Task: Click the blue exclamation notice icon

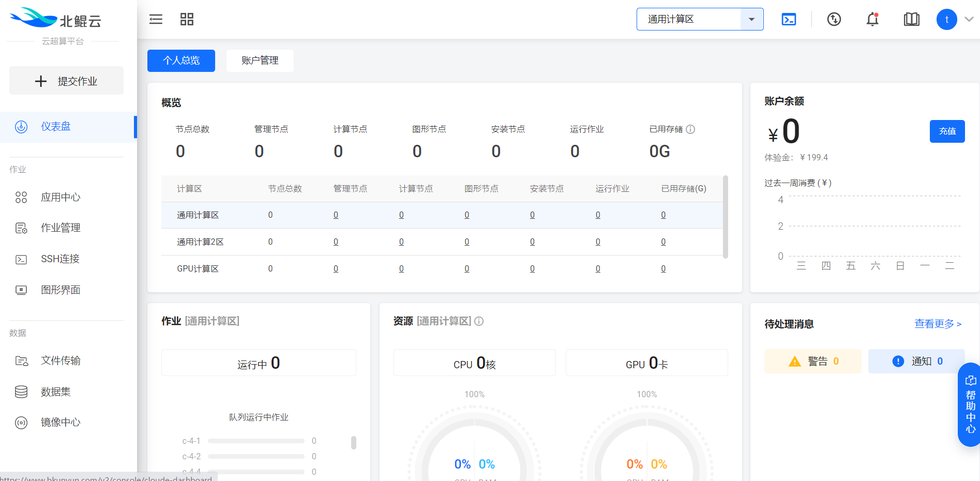Action: coord(898,362)
